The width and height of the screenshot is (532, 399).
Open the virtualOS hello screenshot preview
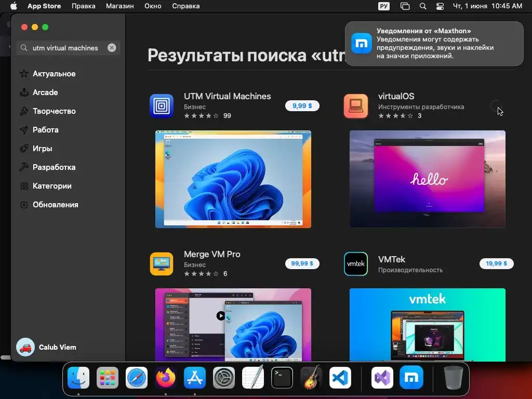pos(428,179)
